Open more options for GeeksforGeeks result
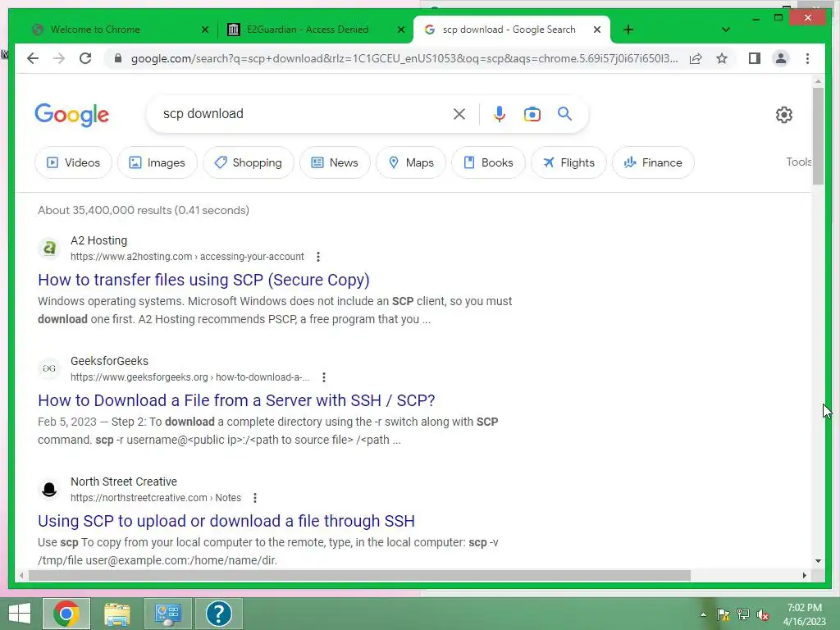 click(323, 377)
